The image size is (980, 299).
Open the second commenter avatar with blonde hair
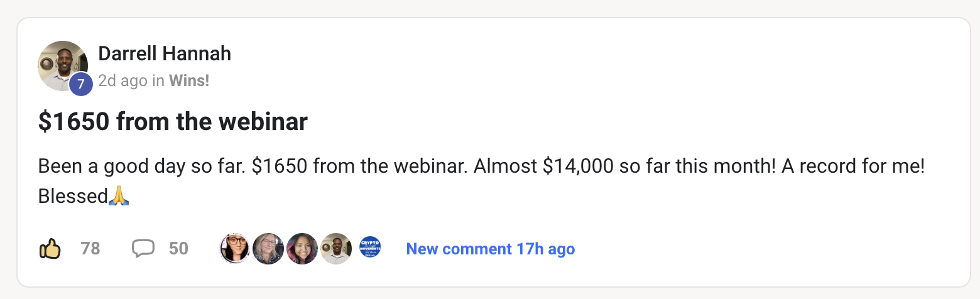pyautogui.click(x=268, y=249)
